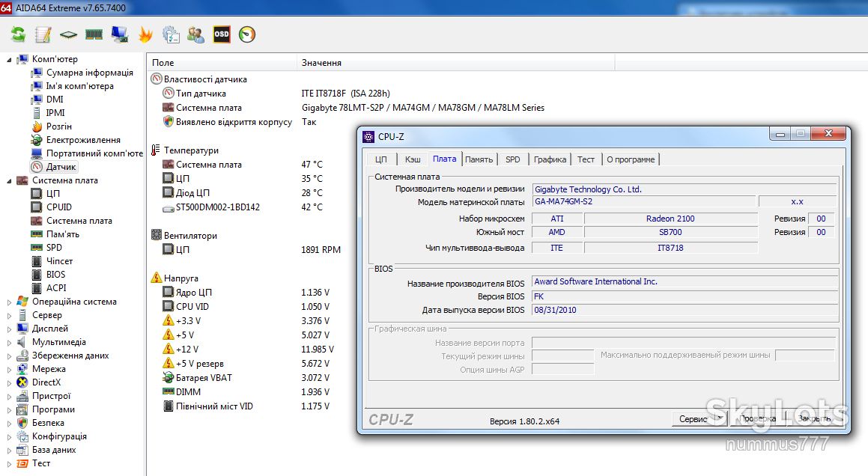Open the Тест tab in CPU-Z
Viewport: 868px width, 476px height.
[x=586, y=159]
